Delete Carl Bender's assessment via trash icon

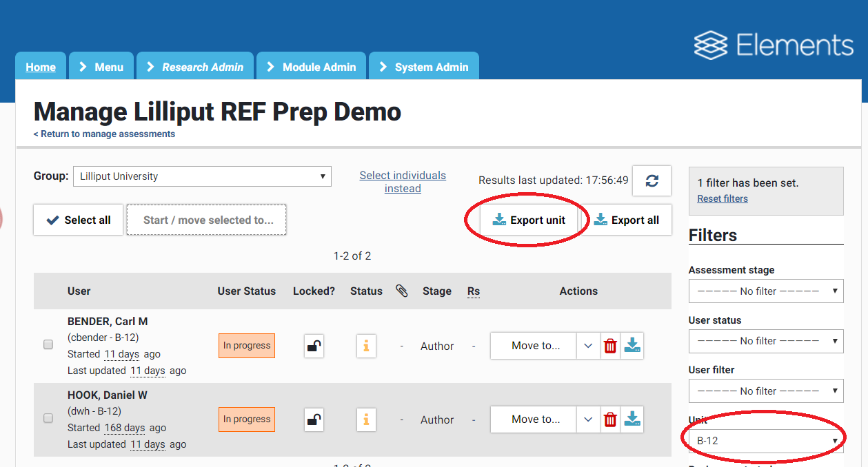click(610, 346)
